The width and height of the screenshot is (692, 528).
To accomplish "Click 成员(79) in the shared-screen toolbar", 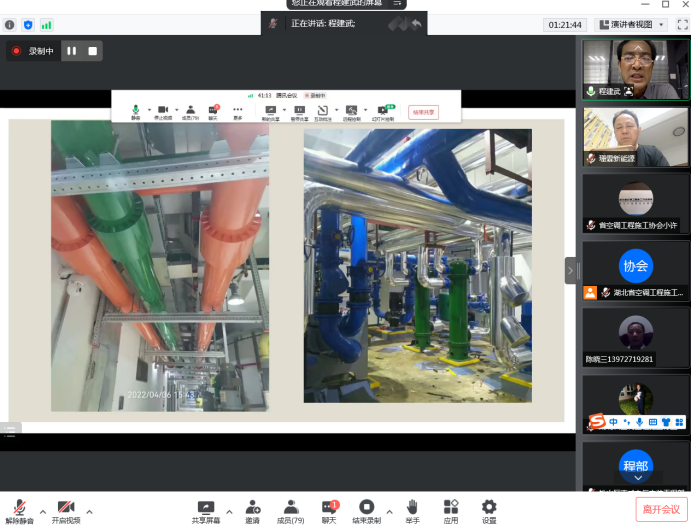I will [190, 112].
